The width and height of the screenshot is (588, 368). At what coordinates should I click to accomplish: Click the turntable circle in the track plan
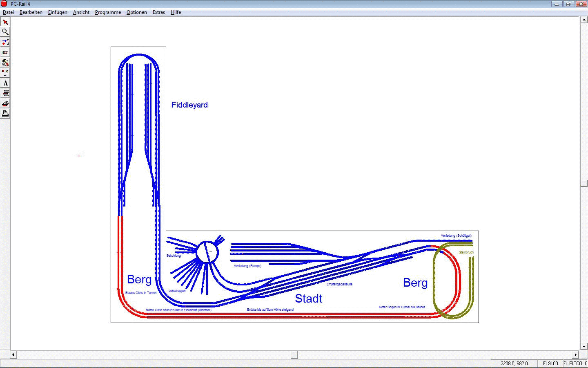click(x=207, y=252)
